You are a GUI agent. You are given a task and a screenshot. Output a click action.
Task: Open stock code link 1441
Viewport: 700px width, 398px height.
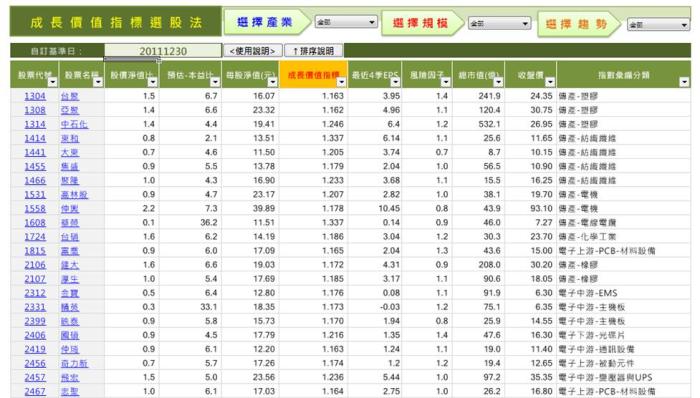pos(35,152)
